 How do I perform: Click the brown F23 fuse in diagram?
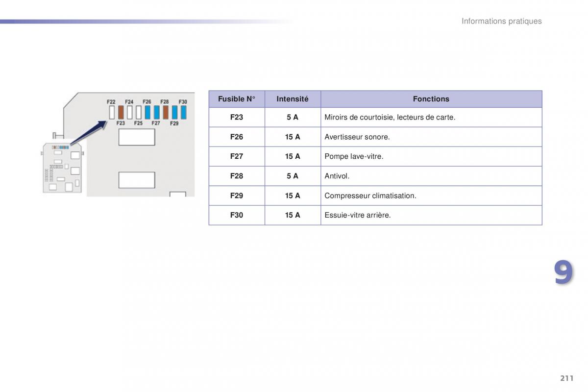121,112
